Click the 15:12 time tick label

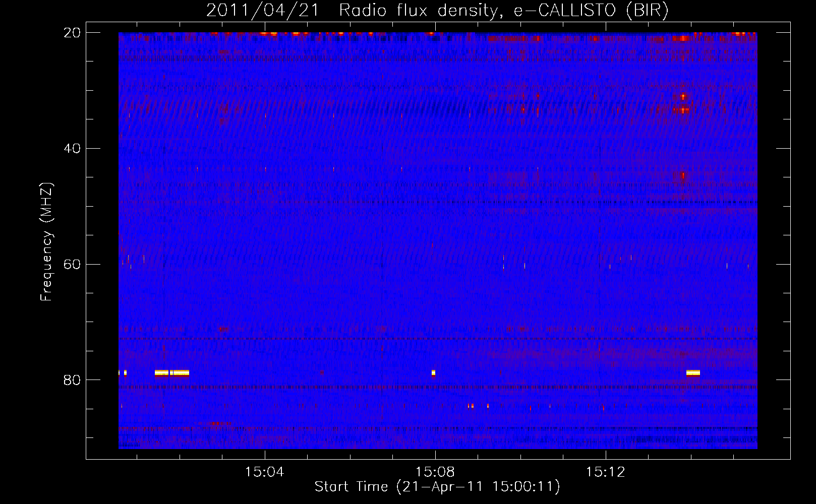(605, 472)
